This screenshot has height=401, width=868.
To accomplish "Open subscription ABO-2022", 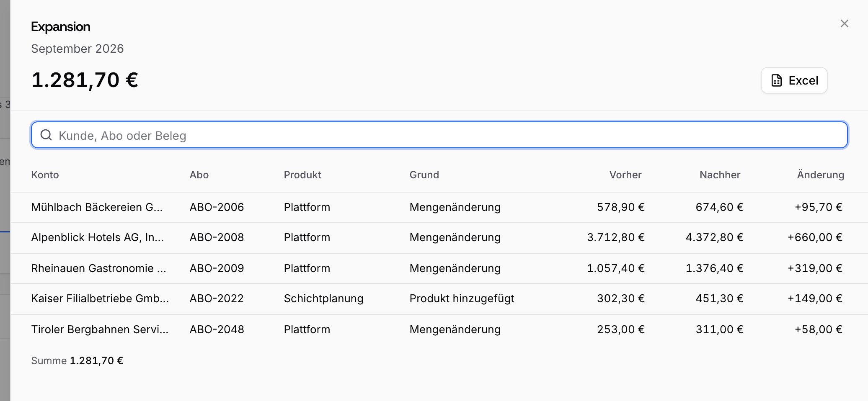I will 217,298.
